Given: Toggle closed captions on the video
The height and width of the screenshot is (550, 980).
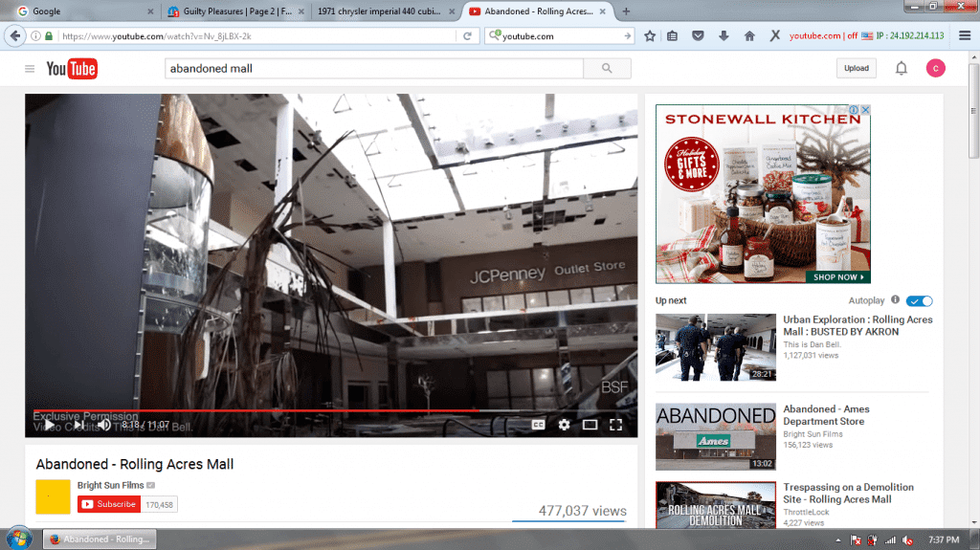Looking at the screenshot, I should (538, 425).
